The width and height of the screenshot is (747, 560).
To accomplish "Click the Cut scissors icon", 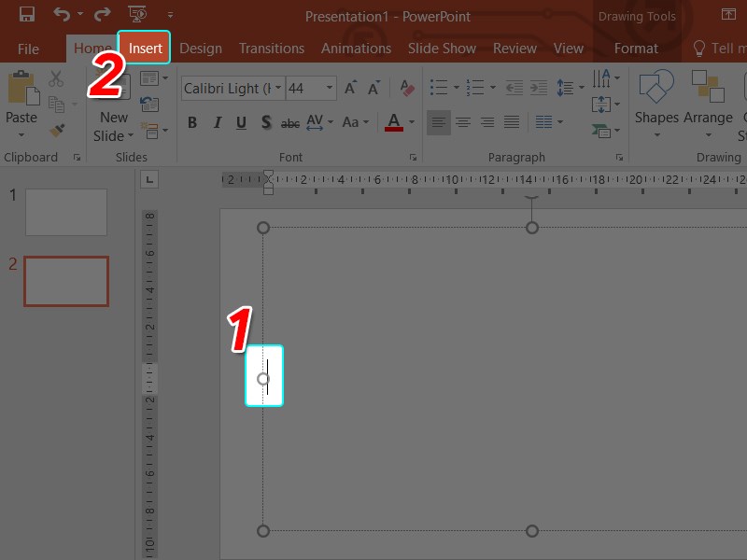I will (x=57, y=79).
